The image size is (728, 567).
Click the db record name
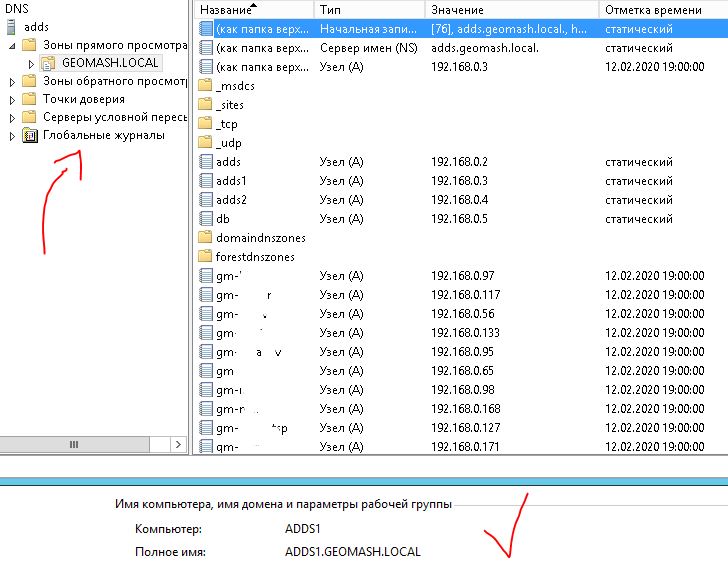point(223,219)
